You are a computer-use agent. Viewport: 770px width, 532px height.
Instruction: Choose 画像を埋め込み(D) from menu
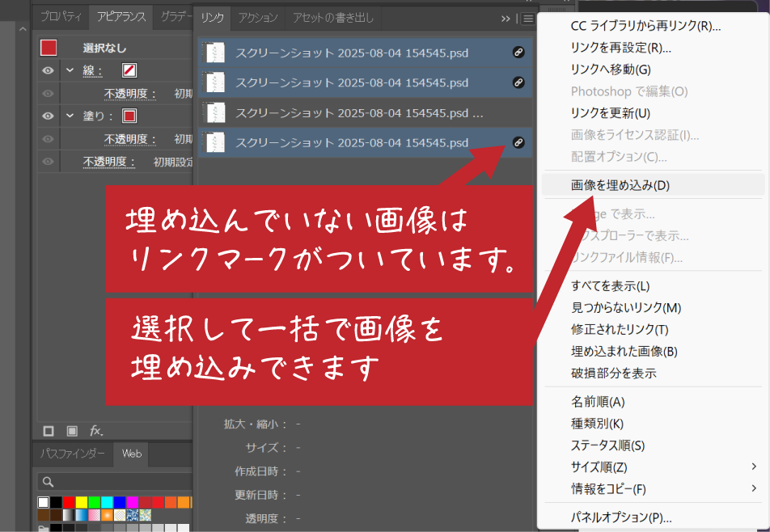tap(620, 185)
